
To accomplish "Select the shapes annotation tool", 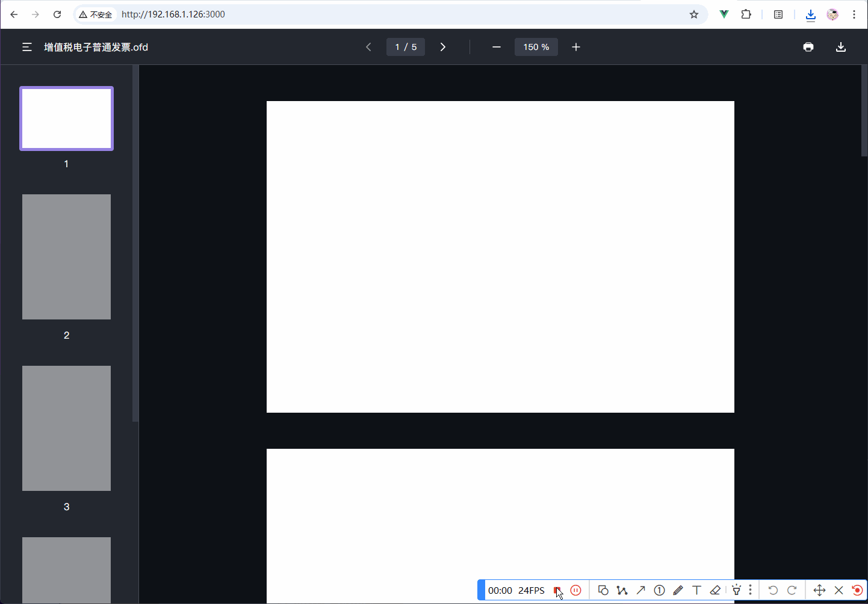I will [x=603, y=590].
